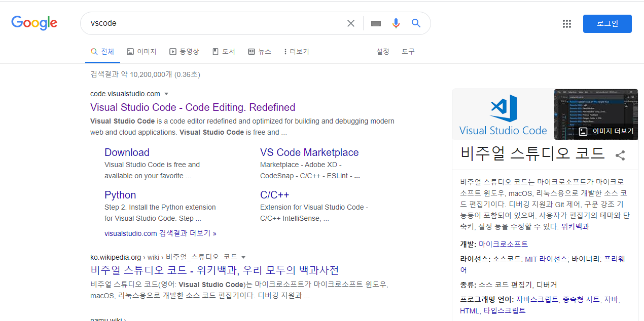Open the VS Code Marketplace sitelink
Image resolution: width=644 pixels, height=321 pixels.
[x=309, y=152]
